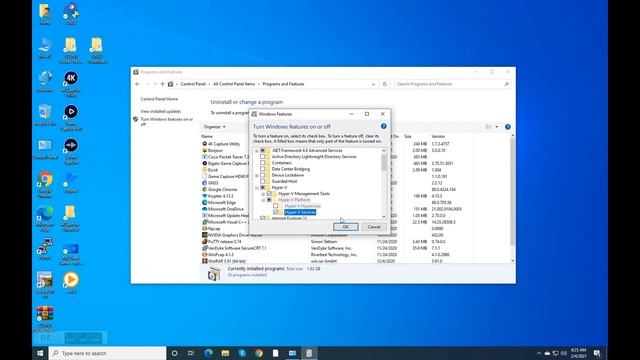Click help icon in Programs and Features
Image resolution: width=640 pixels, height=360 pixels.
[508, 127]
